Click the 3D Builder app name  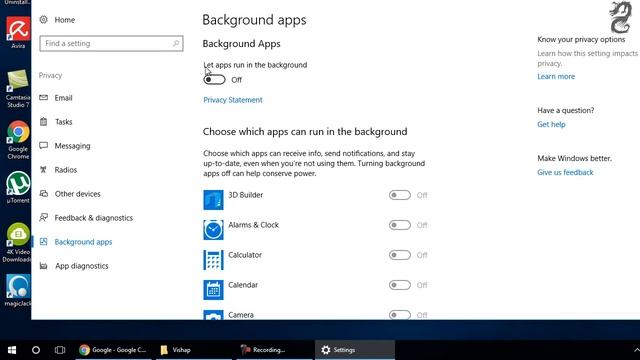[246, 195]
